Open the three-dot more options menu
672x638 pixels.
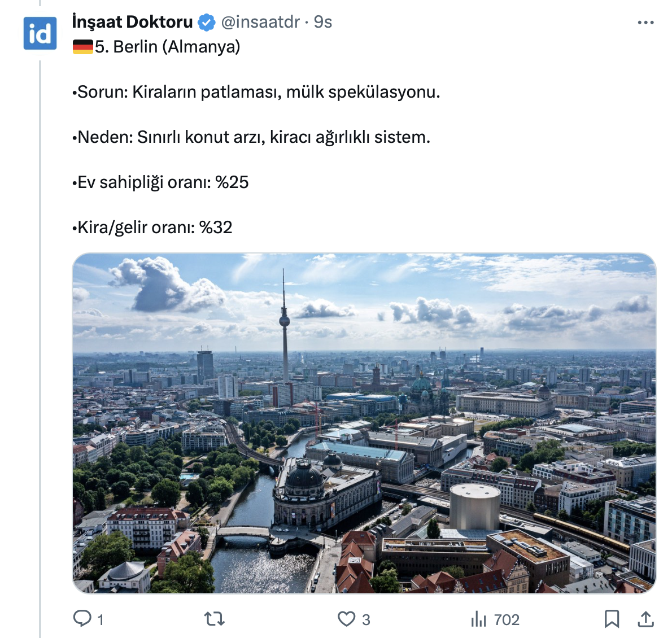645,23
